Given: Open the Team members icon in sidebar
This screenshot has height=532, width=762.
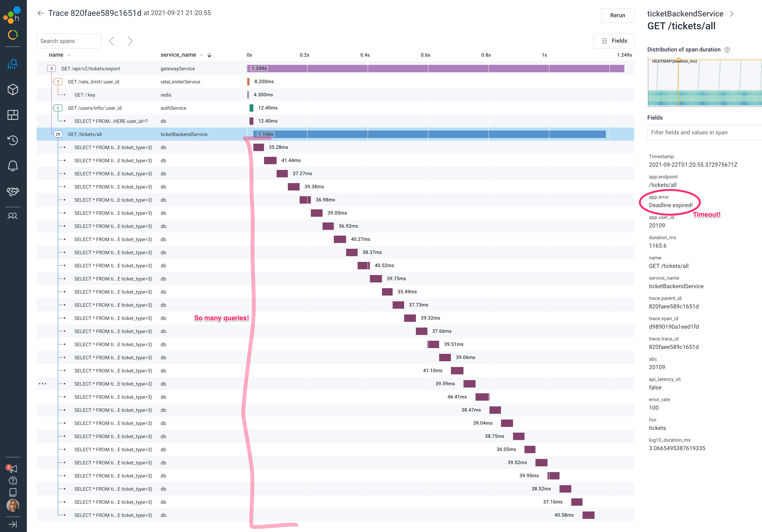Looking at the screenshot, I should coord(13,216).
